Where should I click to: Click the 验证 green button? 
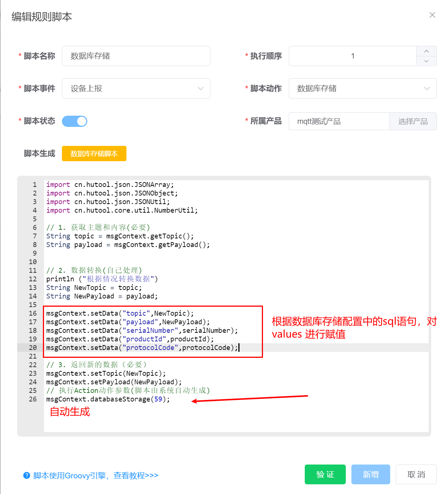click(325, 474)
